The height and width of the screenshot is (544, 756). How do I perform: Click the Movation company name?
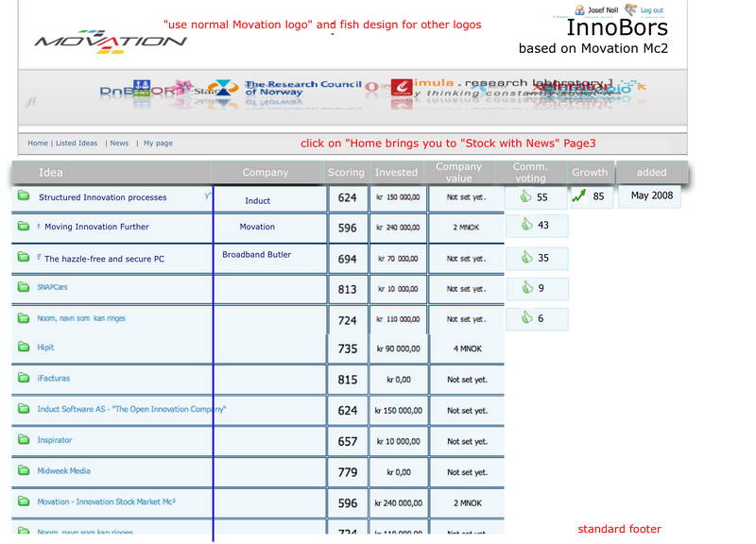[x=257, y=227]
